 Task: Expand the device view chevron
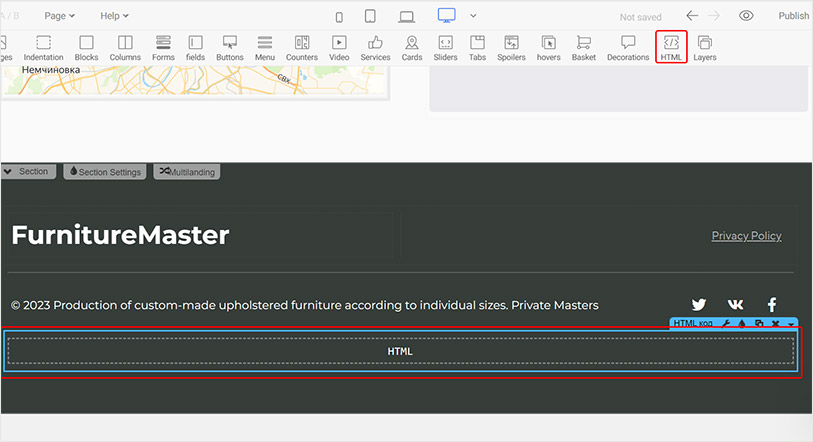point(473,16)
